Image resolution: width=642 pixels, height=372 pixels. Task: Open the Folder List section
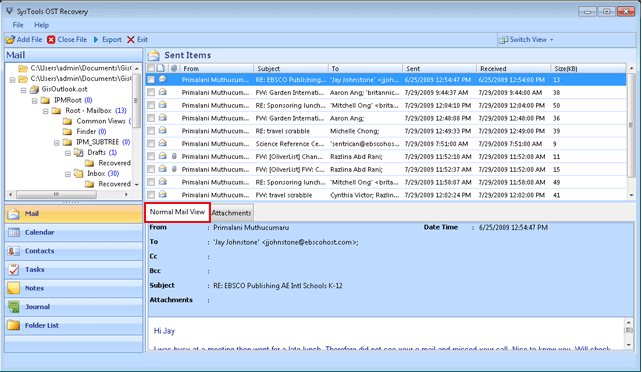click(74, 325)
